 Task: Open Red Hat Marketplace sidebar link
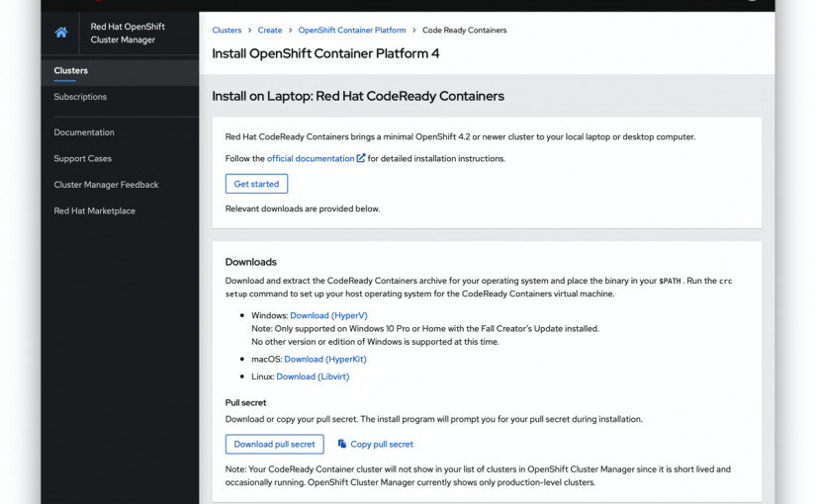[95, 210]
